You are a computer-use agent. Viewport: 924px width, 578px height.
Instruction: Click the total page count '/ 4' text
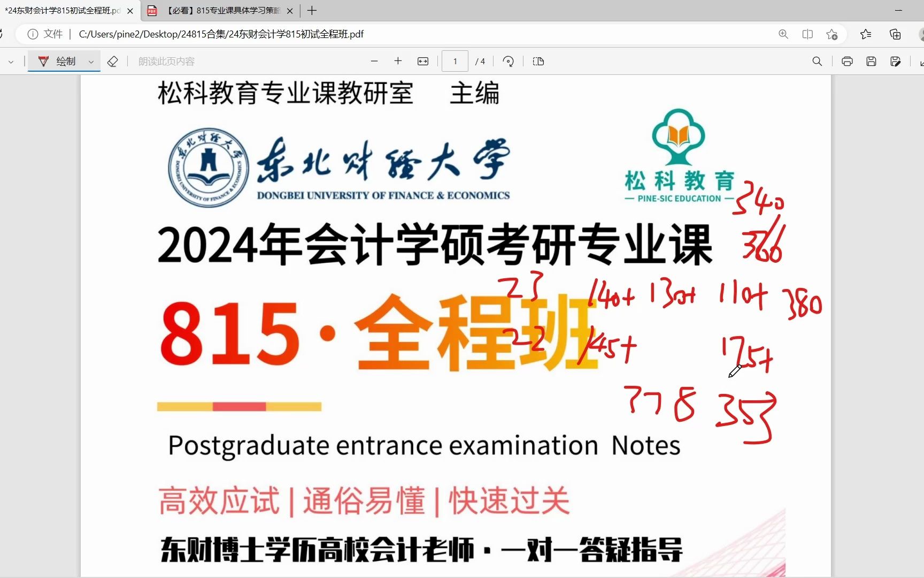pyautogui.click(x=480, y=62)
